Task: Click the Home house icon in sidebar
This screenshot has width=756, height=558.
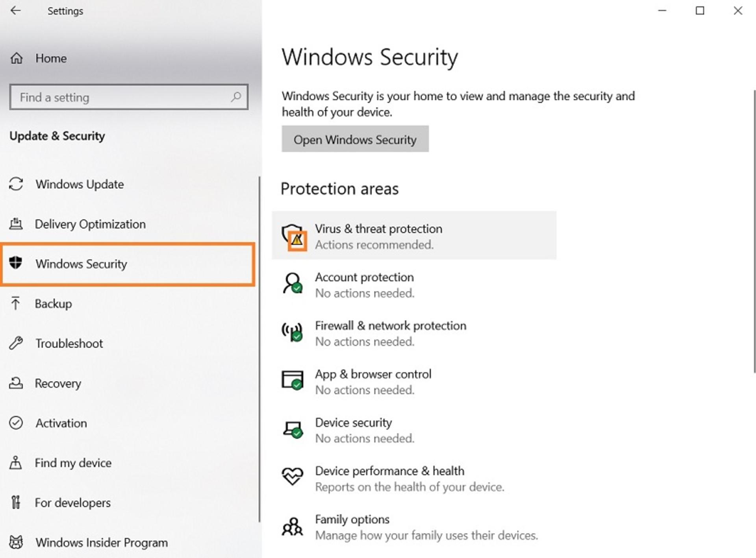Action: [16, 58]
